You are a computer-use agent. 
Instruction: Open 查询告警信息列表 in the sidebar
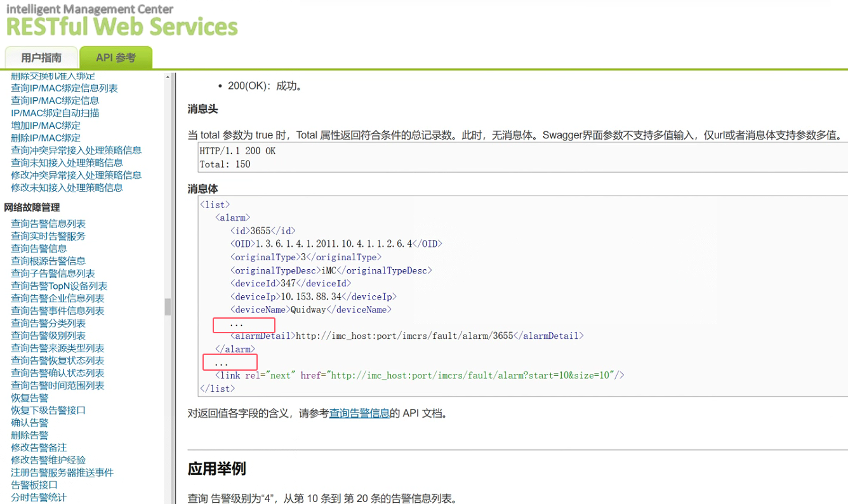click(48, 223)
